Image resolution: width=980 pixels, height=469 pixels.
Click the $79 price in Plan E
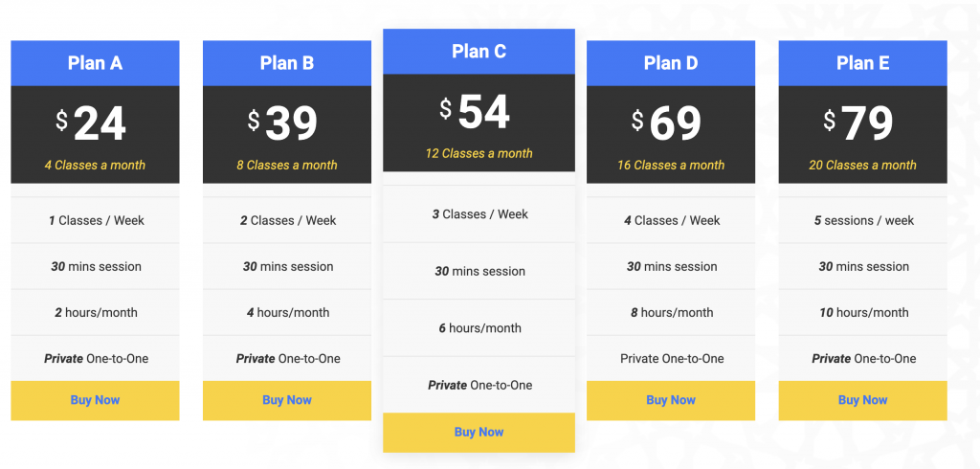coord(858,123)
